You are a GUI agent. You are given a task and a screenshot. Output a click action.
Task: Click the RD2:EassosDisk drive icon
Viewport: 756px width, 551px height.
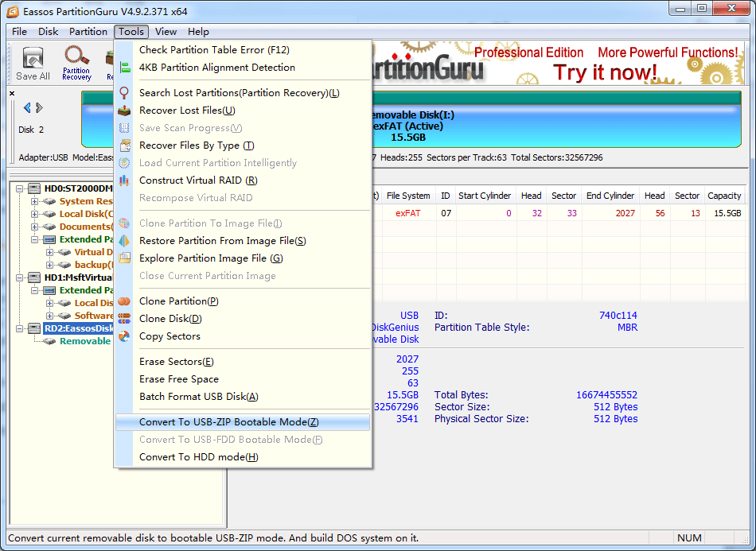34,328
